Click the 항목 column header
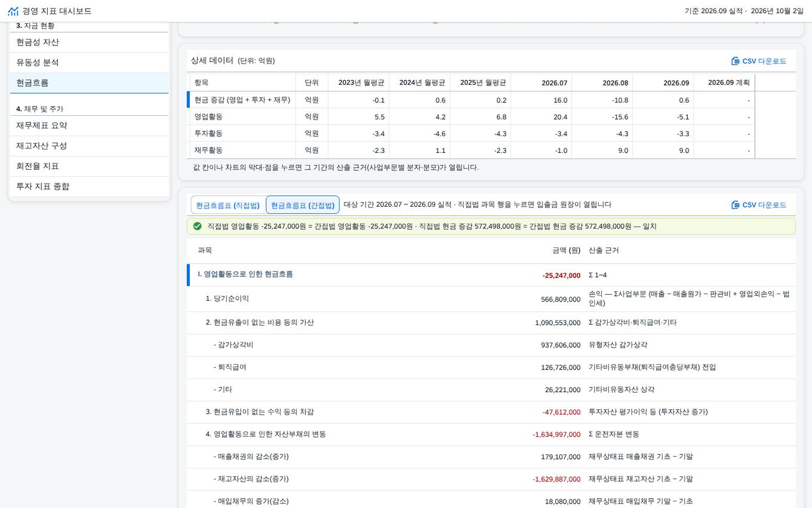This screenshot has height=508, width=812. (242, 82)
